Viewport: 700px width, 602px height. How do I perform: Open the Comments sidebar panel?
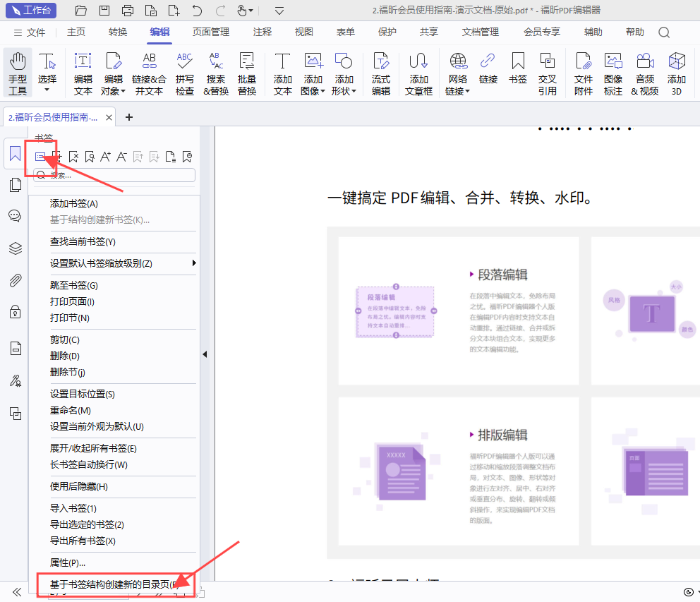coord(15,216)
